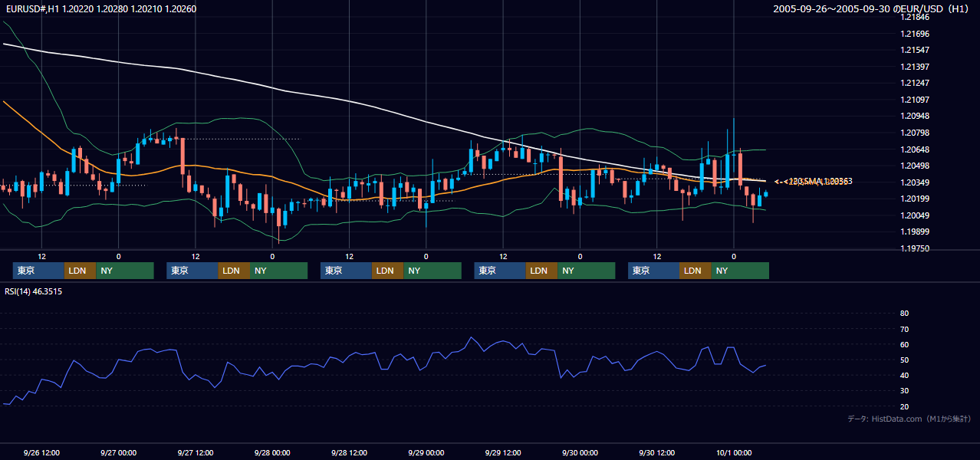
Task: Click the EURUSD#,H1 price header text
Action: click(x=101, y=8)
